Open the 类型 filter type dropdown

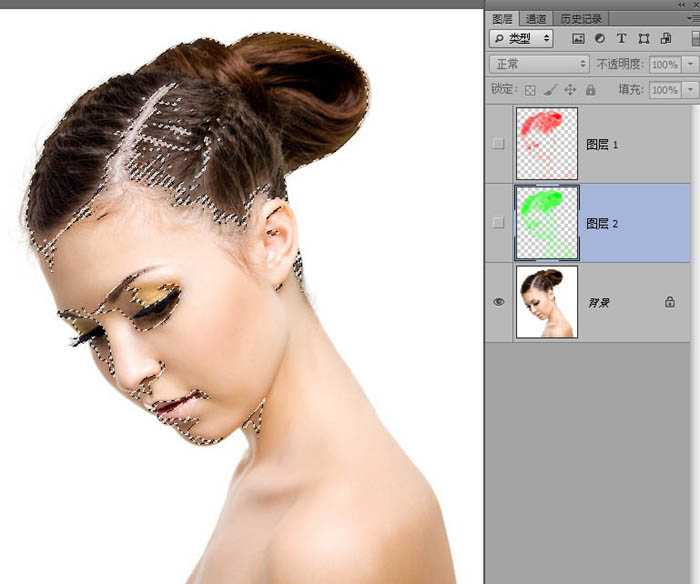point(521,38)
